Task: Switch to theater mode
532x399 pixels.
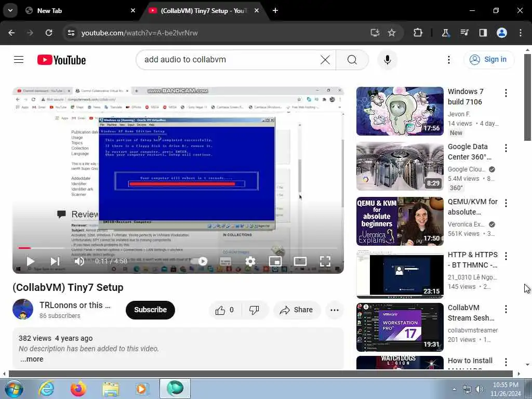Action: (300, 261)
